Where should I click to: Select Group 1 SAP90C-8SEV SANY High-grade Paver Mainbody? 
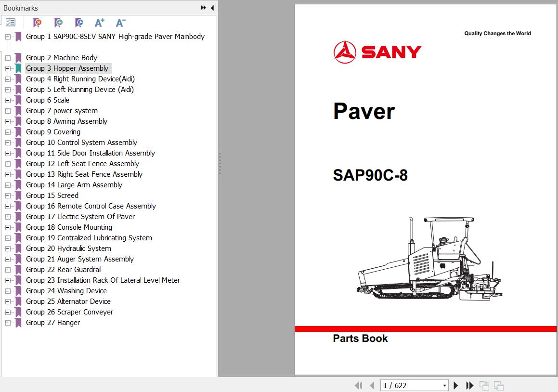[115, 36]
